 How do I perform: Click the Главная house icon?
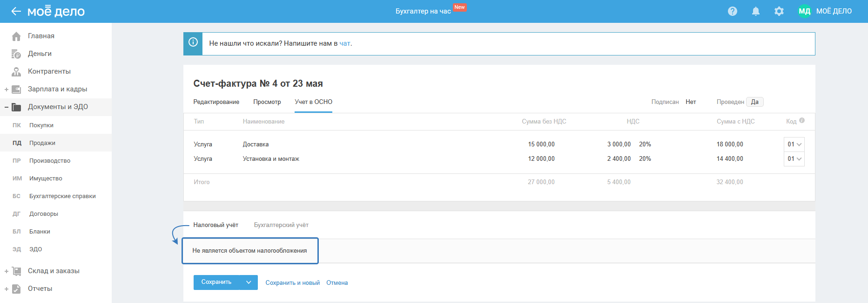[x=16, y=36]
